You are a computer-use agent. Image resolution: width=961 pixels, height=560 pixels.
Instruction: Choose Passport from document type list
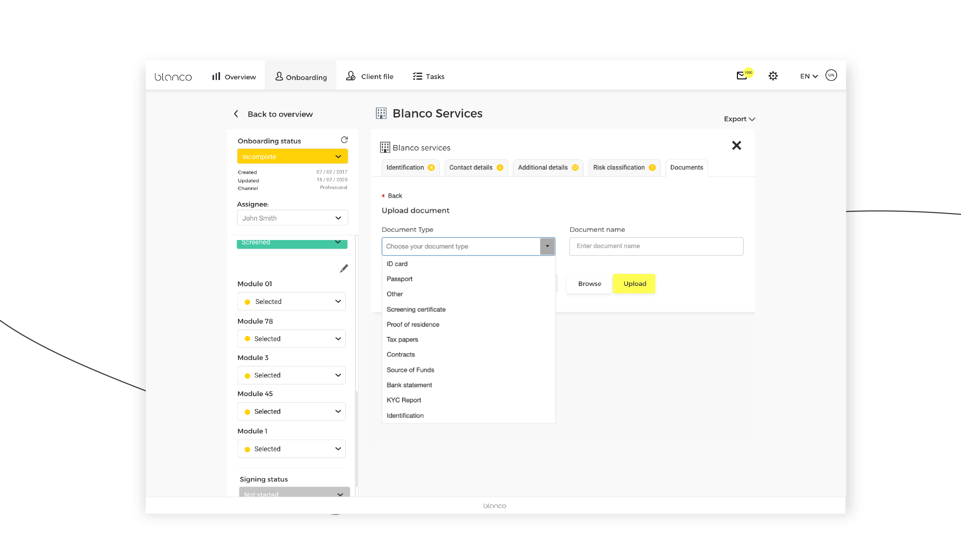tap(399, 279)
